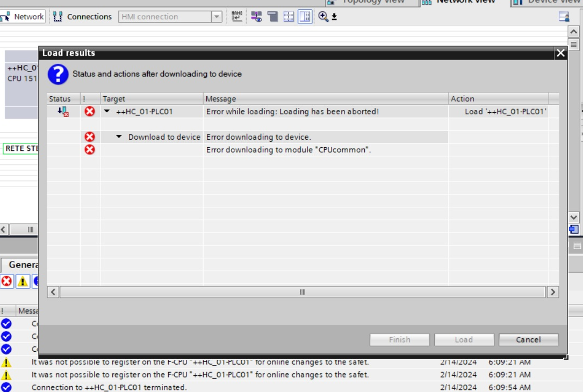583x392 pixels.
Task: Click the Finish button
Action: (400, 339)
